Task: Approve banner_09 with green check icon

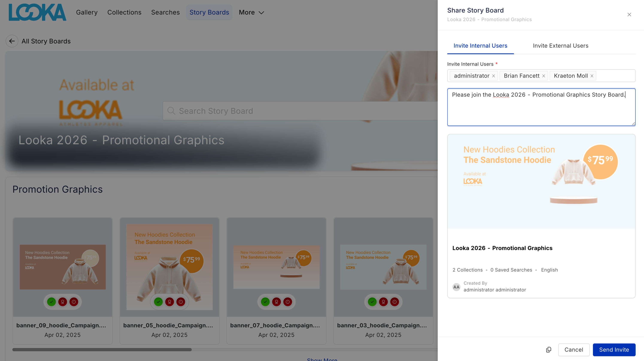Action: [x=52, y=302]
